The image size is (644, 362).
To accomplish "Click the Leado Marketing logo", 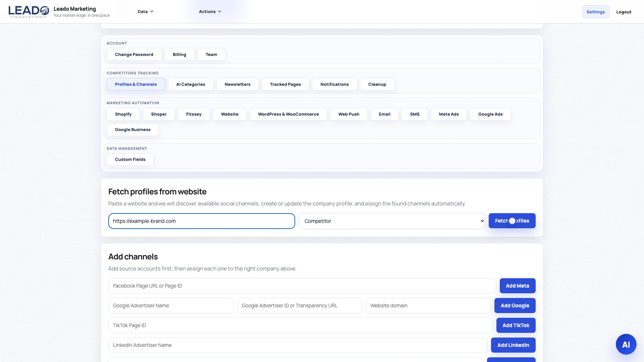I will [29, 12].
